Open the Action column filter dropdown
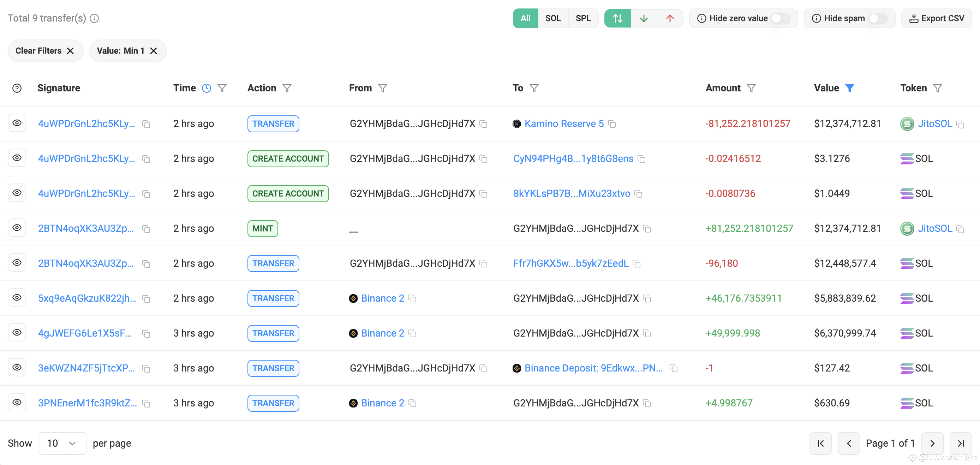This screenshot has height=465, width=980. (x=287, y=88)
